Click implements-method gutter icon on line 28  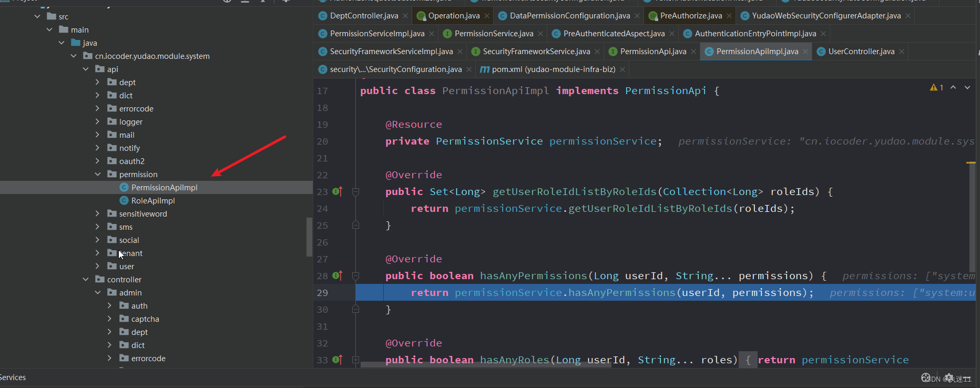pyautogui.click(x=338, y=275)
